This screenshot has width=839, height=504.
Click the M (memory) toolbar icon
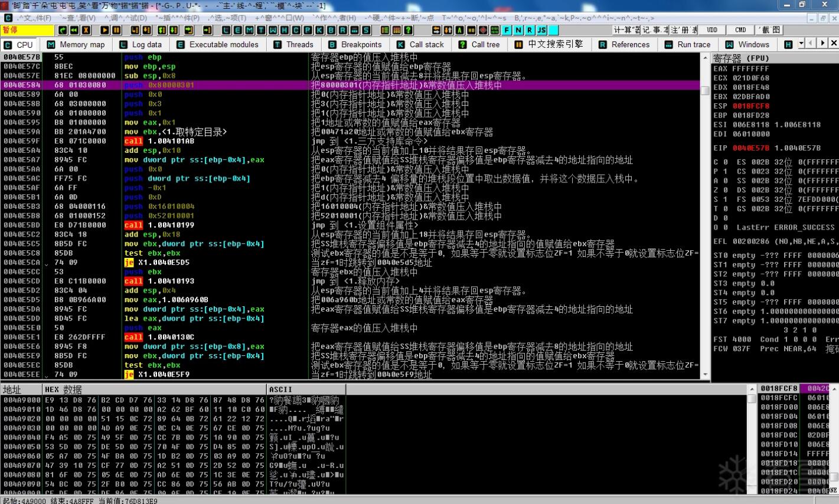(x=250, y=30)
